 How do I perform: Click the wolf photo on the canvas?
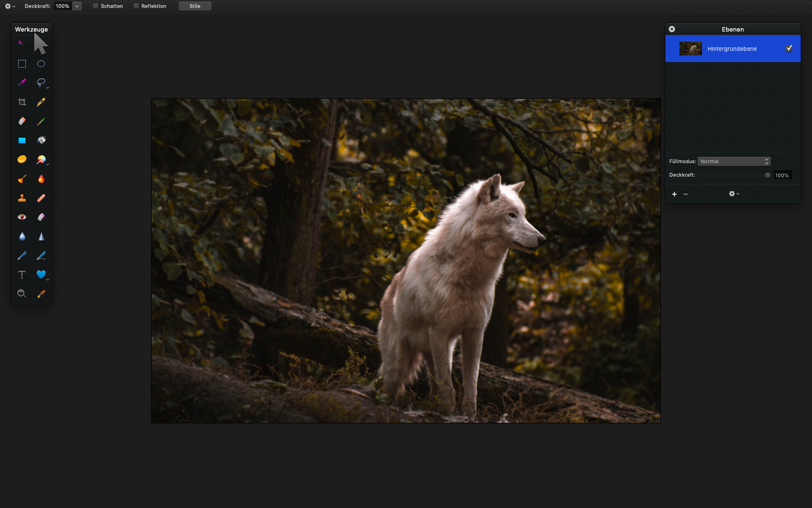(406, 261)
